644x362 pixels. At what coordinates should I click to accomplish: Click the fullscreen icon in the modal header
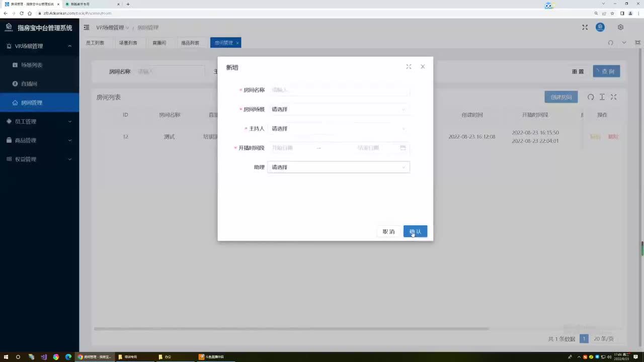tap(409, 67)
